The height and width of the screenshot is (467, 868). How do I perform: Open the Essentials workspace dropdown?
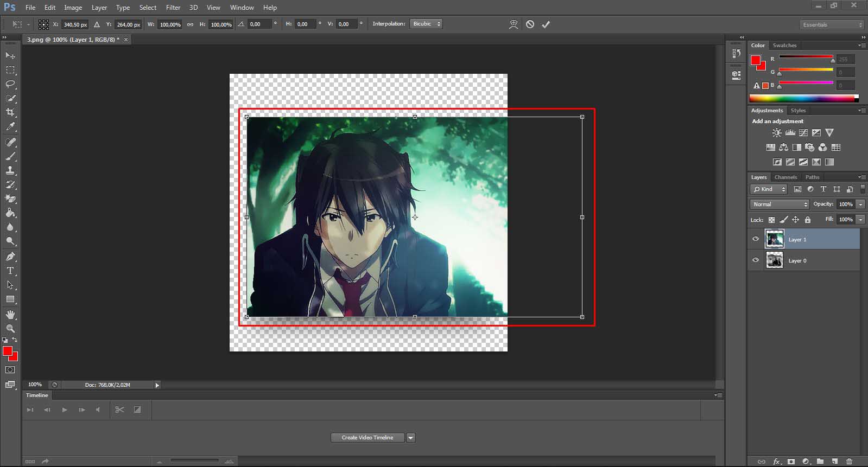[x=832, y=25]
